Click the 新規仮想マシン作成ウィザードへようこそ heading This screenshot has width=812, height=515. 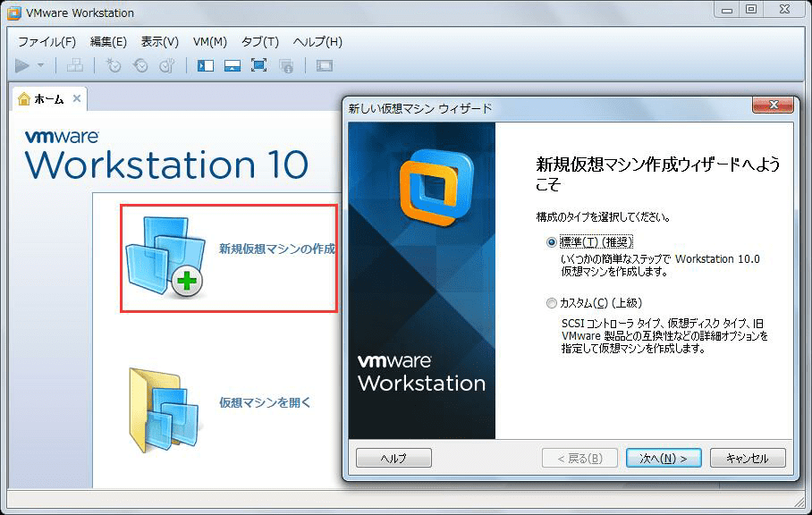[x=657, y=174]
